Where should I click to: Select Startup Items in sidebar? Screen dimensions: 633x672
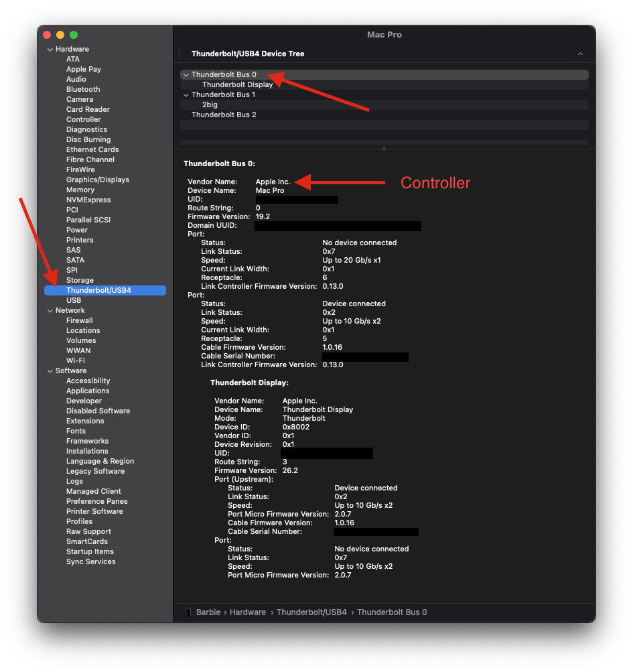click(90, 552)
